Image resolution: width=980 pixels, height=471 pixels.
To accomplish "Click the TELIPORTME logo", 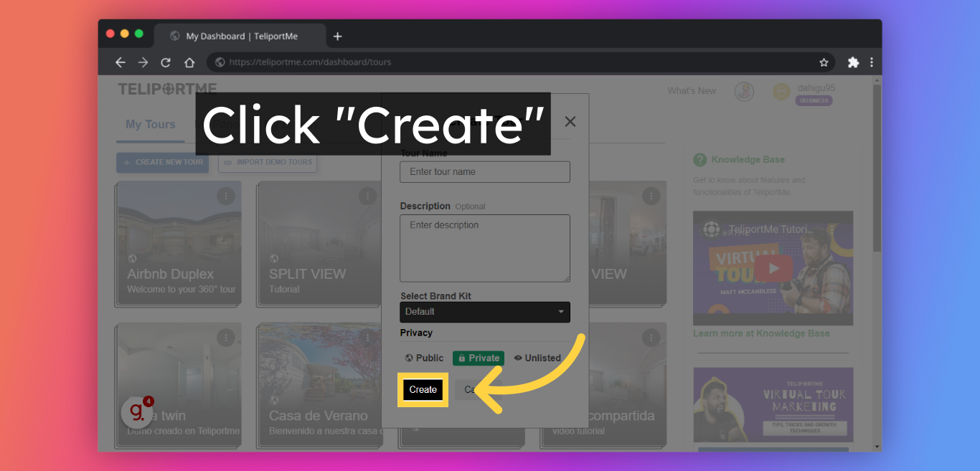I will point(168,89).
